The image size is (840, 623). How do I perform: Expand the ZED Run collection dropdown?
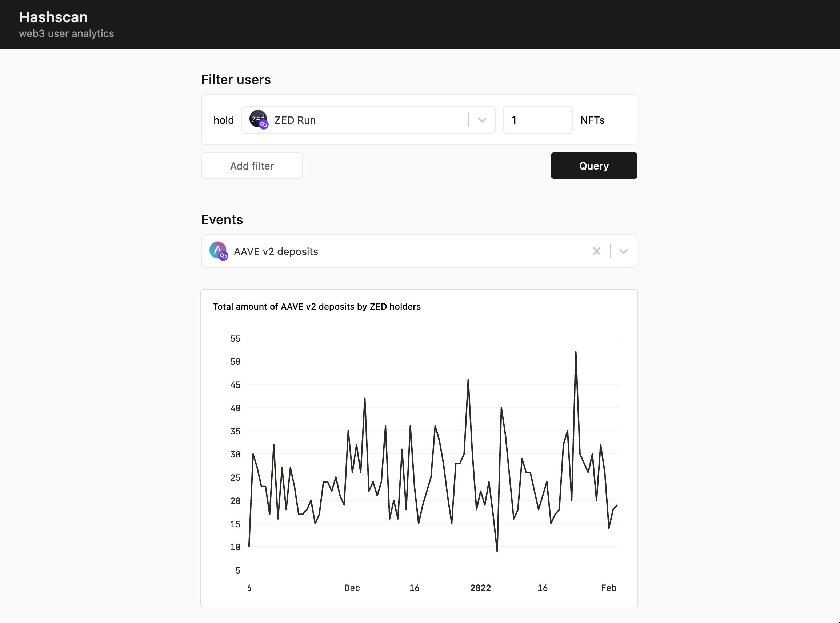click(482, 120)
